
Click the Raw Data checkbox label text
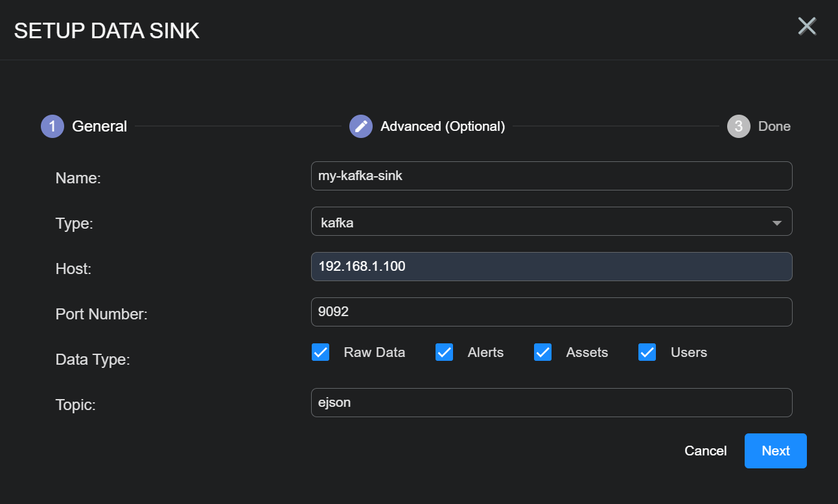pyautogui.click(x=374, y=352)
